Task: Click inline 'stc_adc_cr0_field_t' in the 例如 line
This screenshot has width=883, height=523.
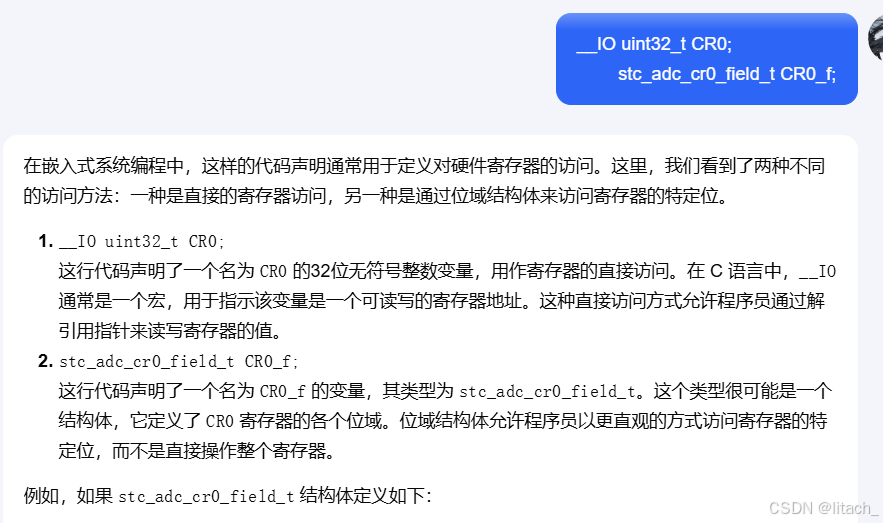Action: 206,497
